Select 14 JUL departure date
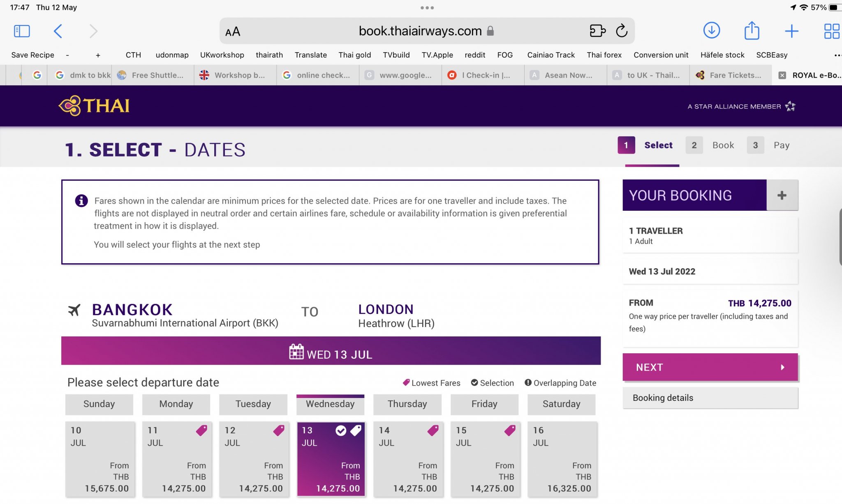Image resolution: width=842 pixels, height=504 pixels. pos(408,459)
